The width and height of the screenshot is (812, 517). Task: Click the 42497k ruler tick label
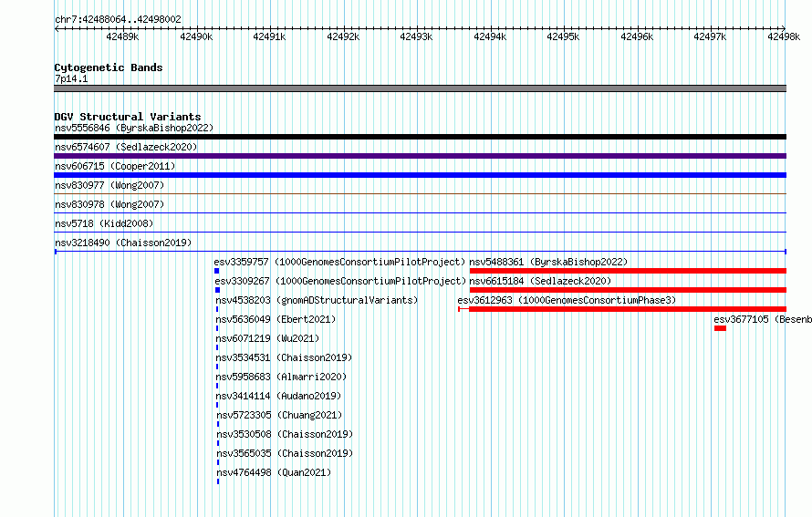pyautogui.click(x=710, y=36)
